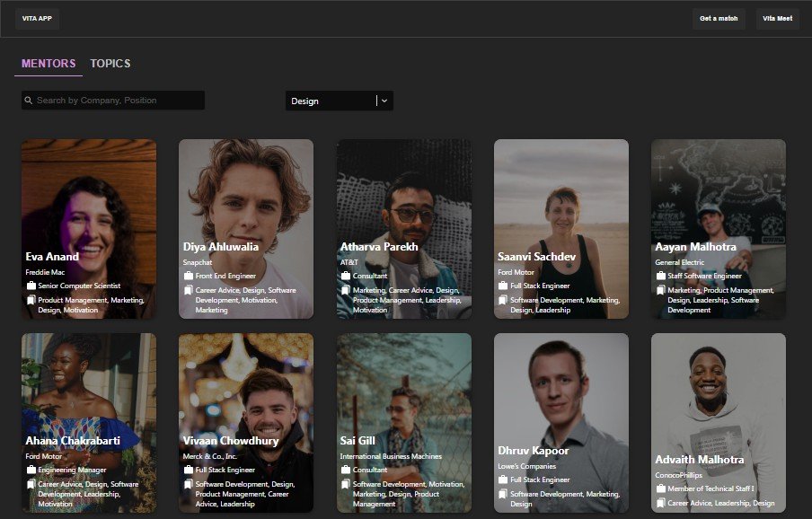Open Vita Meet

pos(776,18)
